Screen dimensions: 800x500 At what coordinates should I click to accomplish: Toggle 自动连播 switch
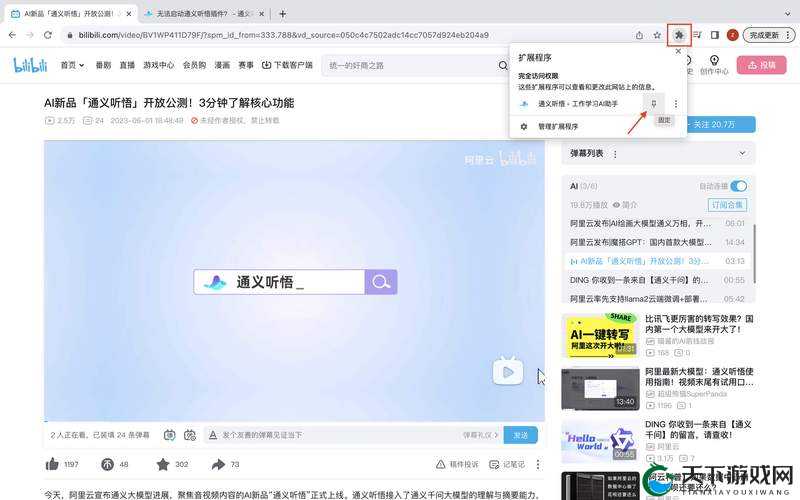pos(738,186)
